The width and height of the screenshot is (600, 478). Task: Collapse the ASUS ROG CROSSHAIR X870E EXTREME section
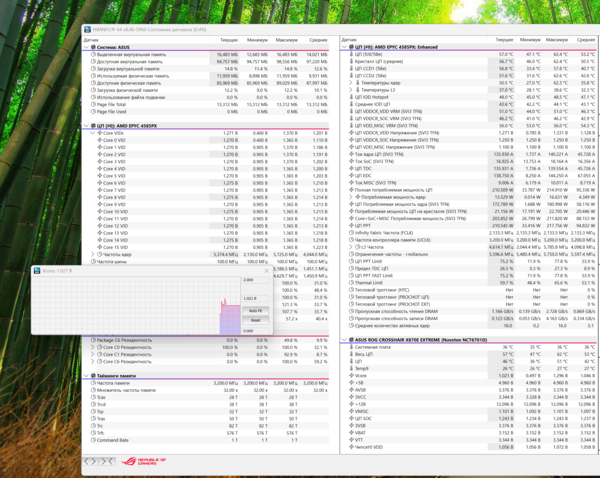pos(345,339)
